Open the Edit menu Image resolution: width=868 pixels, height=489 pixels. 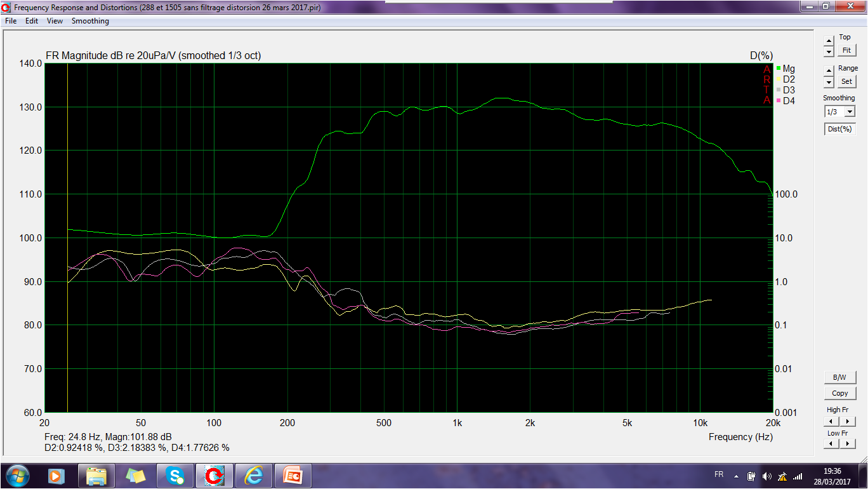tap(32, 21)
